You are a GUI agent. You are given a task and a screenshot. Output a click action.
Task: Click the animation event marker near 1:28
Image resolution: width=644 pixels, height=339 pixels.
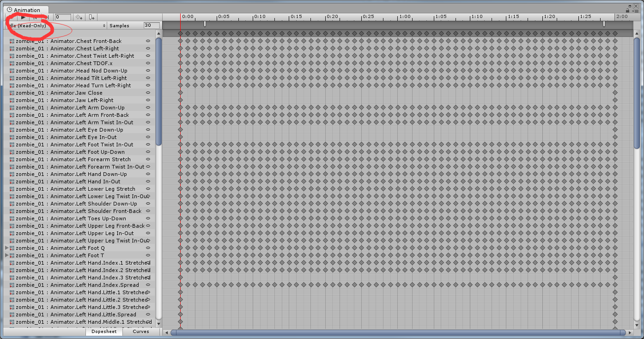click(604, 24)
